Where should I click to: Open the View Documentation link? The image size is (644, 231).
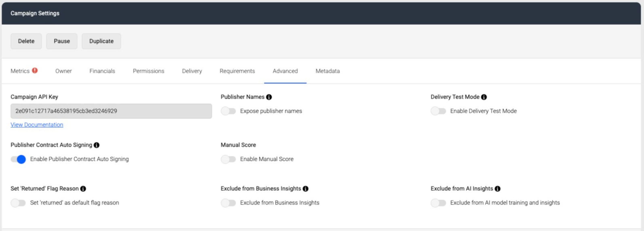37,125
